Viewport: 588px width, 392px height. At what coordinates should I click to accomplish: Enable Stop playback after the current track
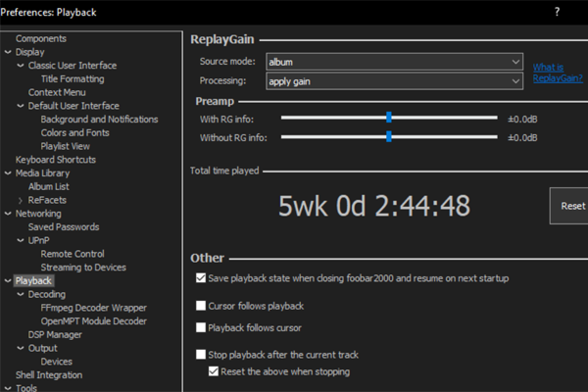[x=201, y=355]
